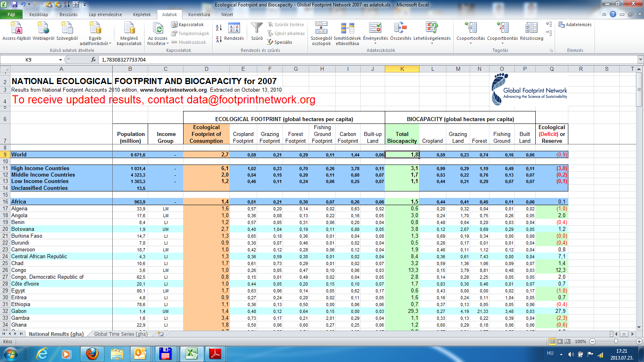The image size is (644, 362).
Task: Open Meglévő kapcsolatok existing connections
Action: point(129,34)
